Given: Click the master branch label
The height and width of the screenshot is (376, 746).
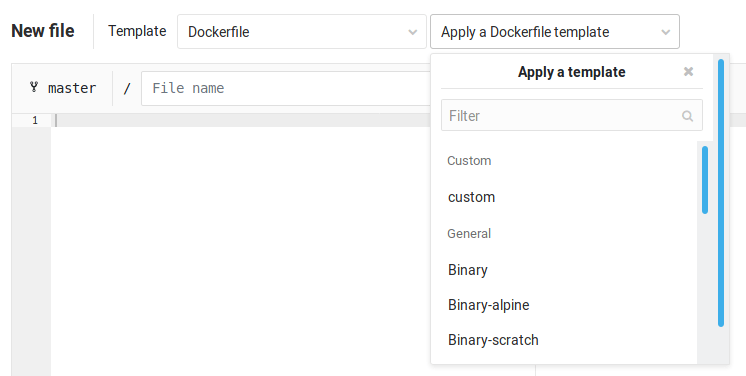Looking at the screenshot, I should (x=72, y=88).
